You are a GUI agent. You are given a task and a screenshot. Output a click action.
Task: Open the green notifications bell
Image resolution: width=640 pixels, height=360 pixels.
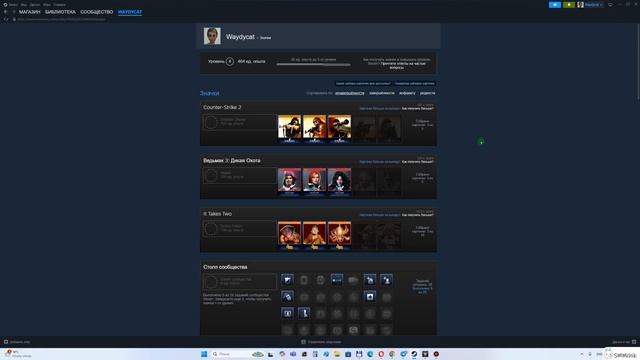569,4
